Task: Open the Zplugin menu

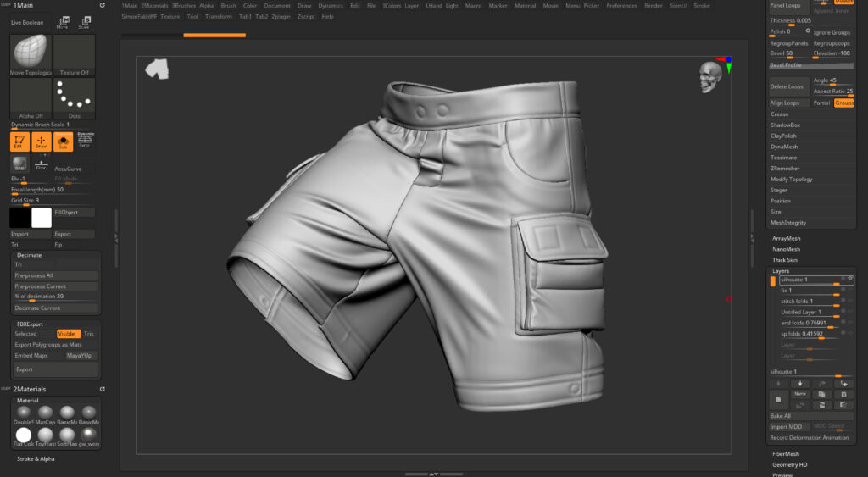Action: (x=281, y=17)
